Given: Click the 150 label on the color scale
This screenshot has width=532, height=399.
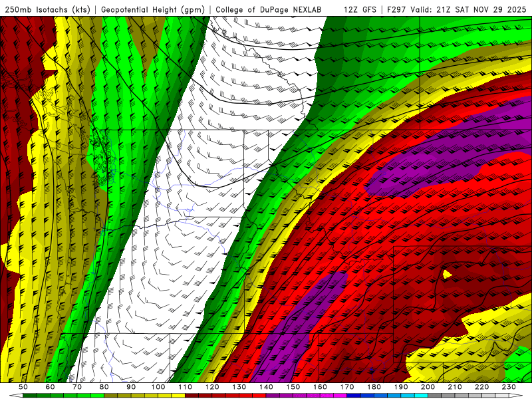Looking at the screenshot, I should tap(293, 387).
